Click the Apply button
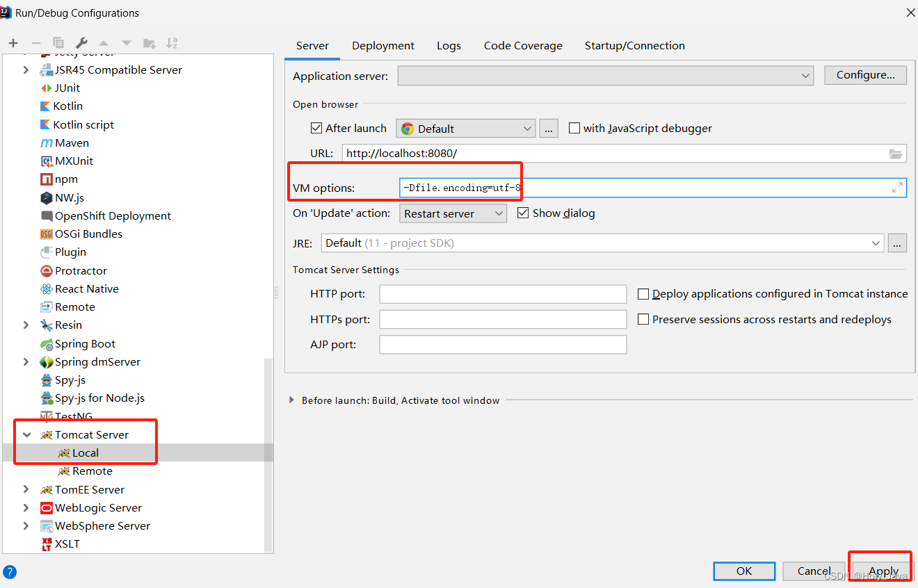 click(x=884, y=571)
